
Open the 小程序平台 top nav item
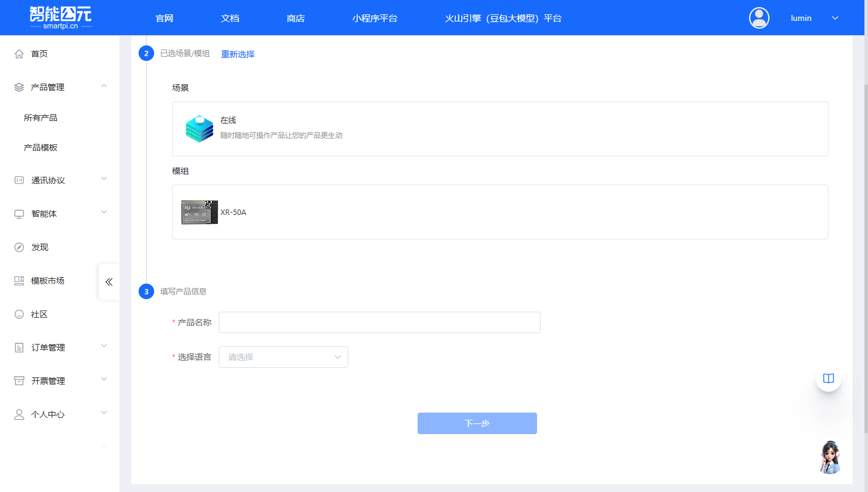[x=375, y=18]
